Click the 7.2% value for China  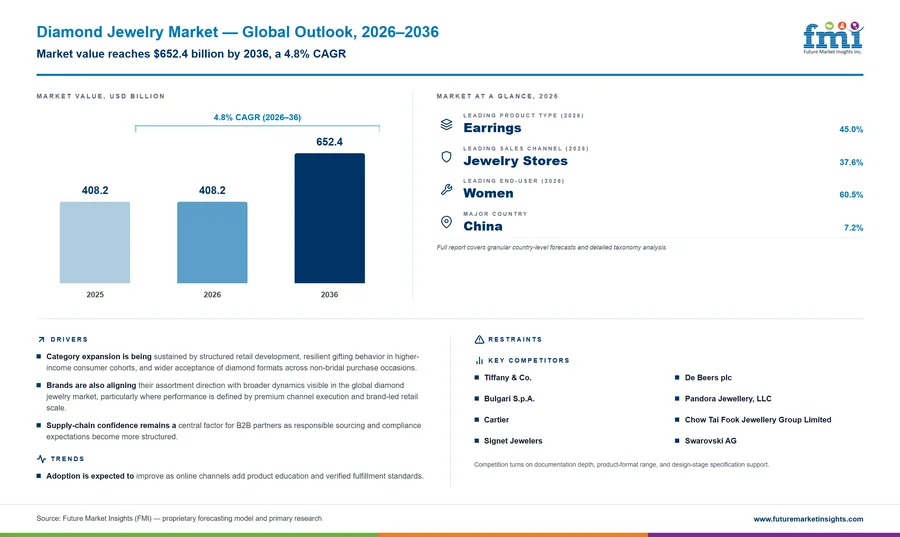tap(854, 228)
